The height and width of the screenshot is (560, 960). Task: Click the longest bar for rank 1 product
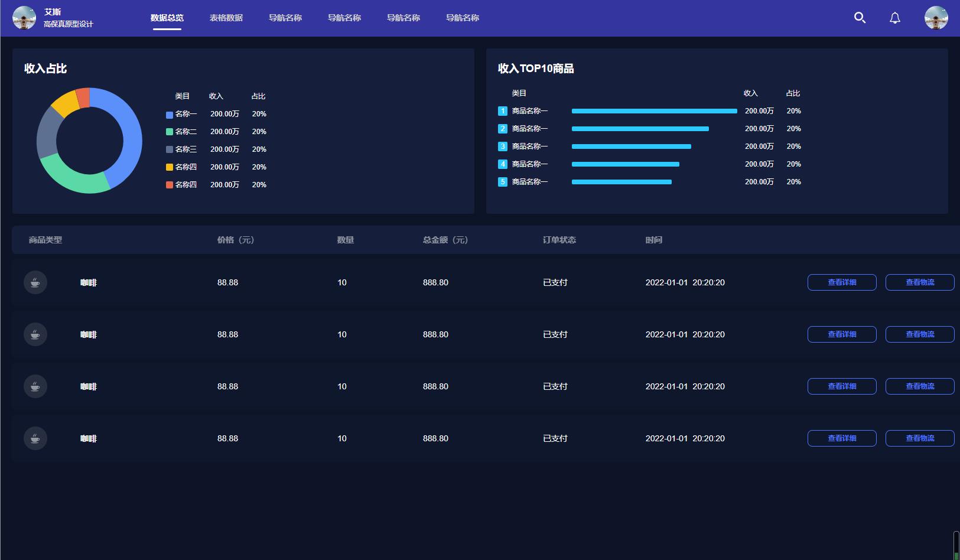coord(655,111)
